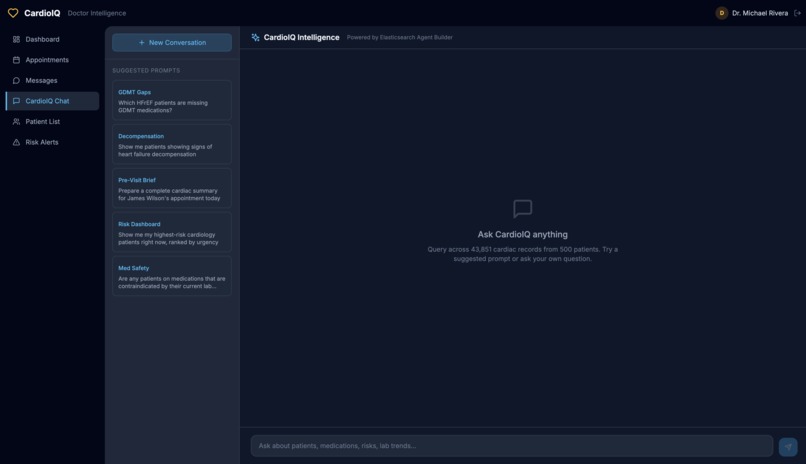The width and height of the screenshot is (806, 464).
Task: Click the CardioIQ heart logo icon
Action: [13, 13]
